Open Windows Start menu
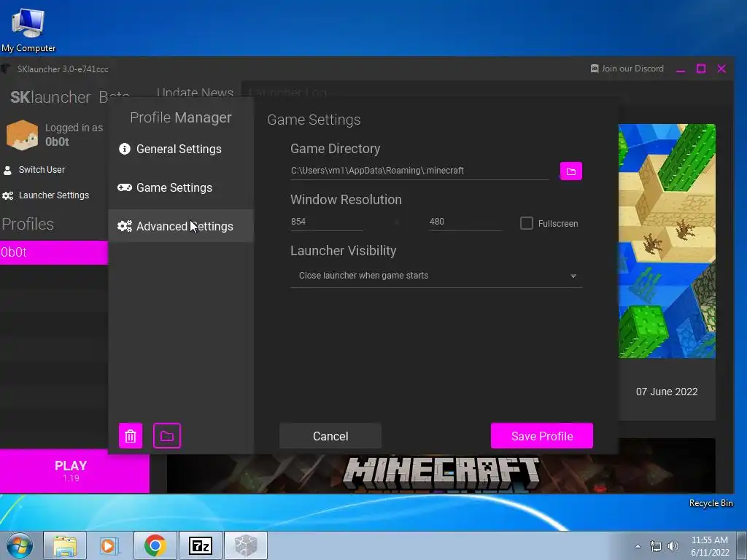The image size is (747, 560). pyautogui.click(x=19, y=545)
